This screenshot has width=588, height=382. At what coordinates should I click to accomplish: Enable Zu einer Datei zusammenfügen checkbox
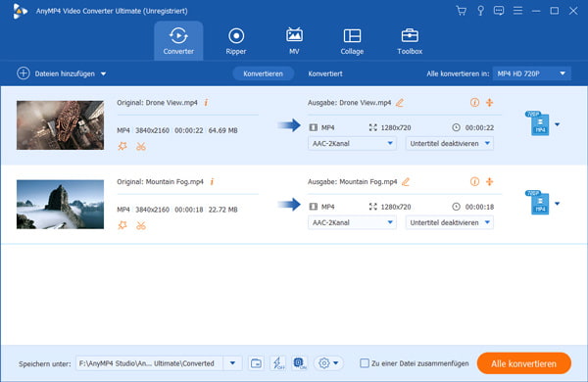[x=365, y=362]
